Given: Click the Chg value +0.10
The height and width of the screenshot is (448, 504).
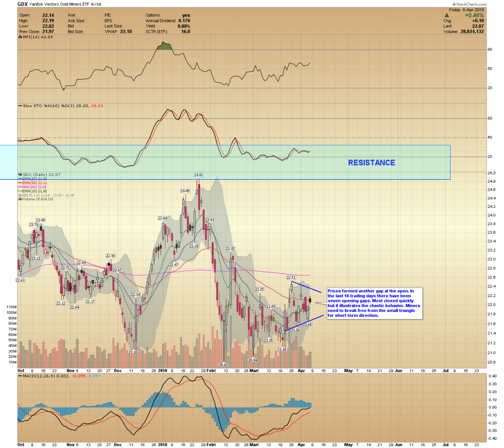Looking at the screenshot, I should pos(478,21).
